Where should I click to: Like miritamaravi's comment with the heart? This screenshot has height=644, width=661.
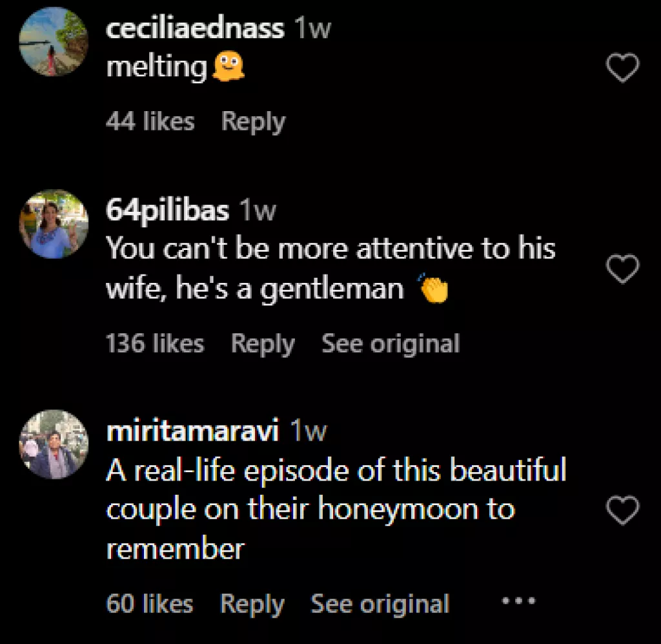point(623,510)
